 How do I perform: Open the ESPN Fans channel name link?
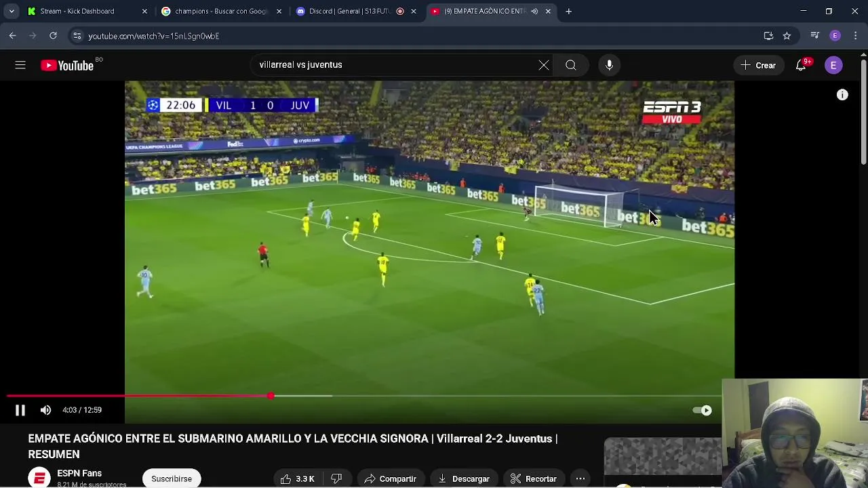pyautogui.click(x=79, y=473)
